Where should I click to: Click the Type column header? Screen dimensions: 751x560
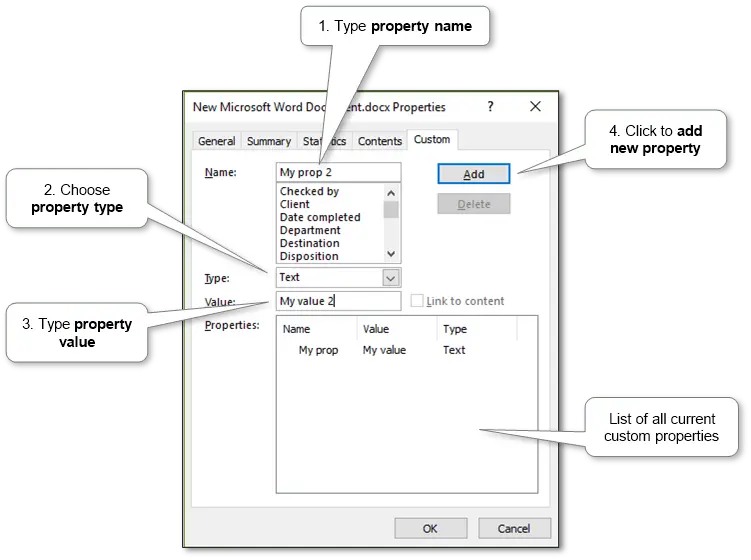tap(477, 329)
